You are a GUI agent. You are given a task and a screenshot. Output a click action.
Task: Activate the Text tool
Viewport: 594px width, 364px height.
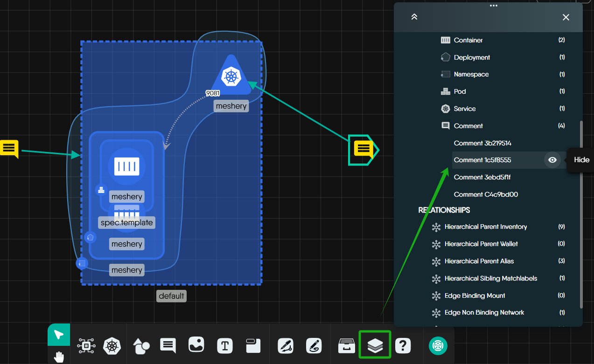(x=225, y=346)
